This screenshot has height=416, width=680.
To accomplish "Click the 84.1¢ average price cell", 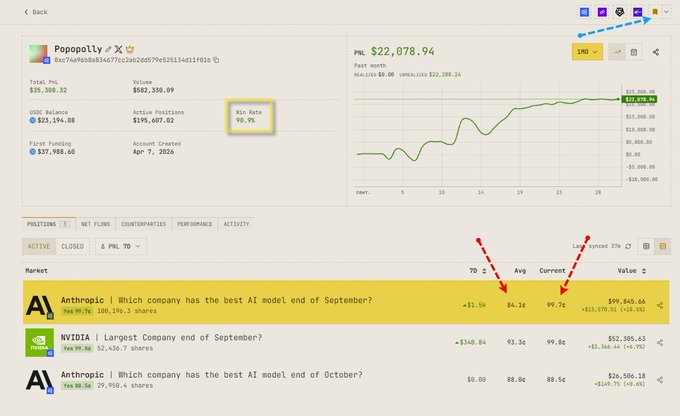I will [516, 305].
